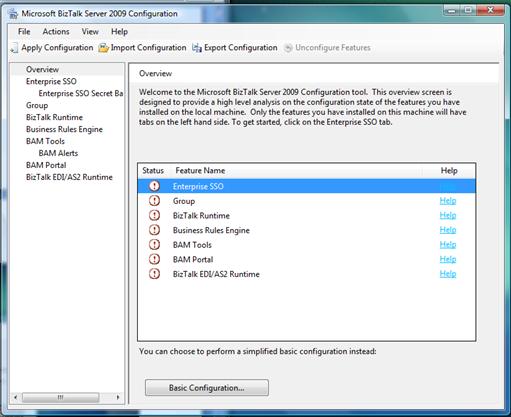This screenshot has height=417, width=511.
Task: Click the status icon for Business Rules Engine
Action: pos(154,230)
